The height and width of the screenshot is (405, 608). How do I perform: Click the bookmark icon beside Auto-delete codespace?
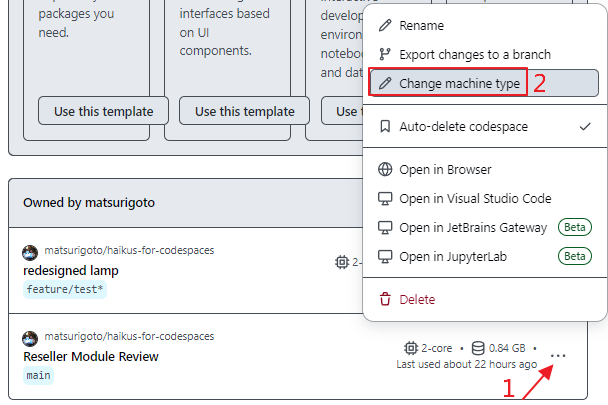click(385, 127)
